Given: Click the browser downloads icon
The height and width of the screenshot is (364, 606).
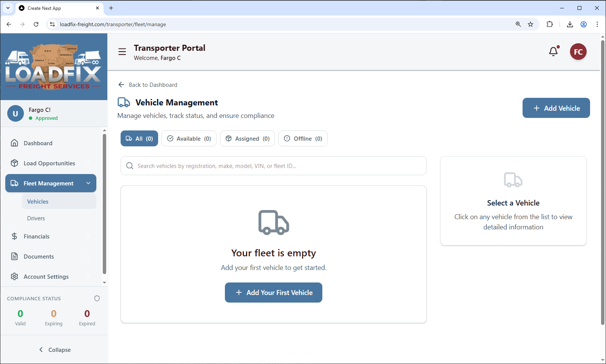Looking at the screenshot, I should point(570,24).
